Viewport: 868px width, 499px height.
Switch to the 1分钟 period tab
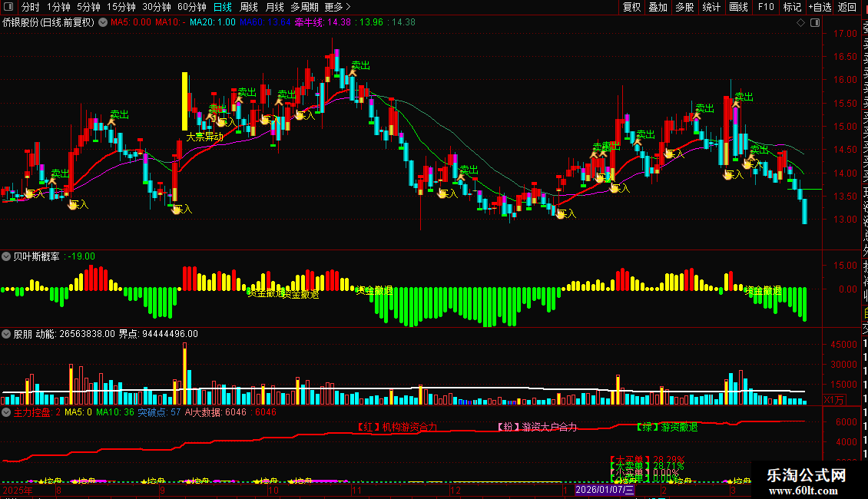[x=58, y=7]
